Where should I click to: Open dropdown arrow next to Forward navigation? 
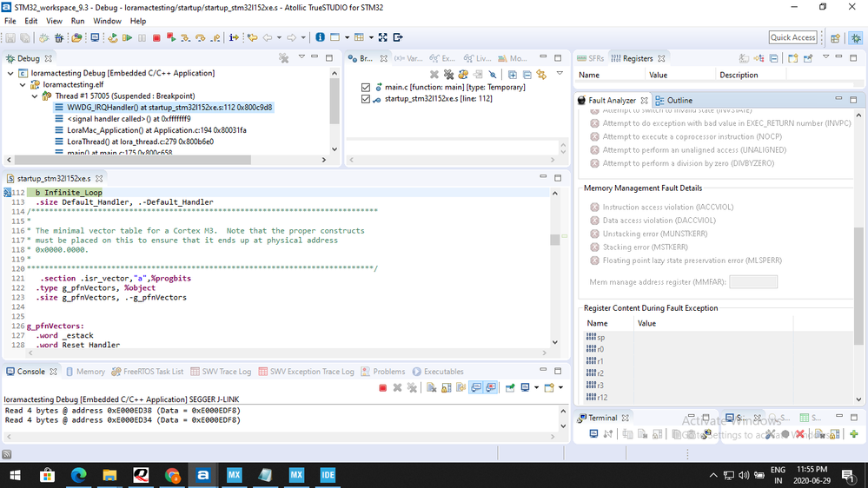point(303,37)
